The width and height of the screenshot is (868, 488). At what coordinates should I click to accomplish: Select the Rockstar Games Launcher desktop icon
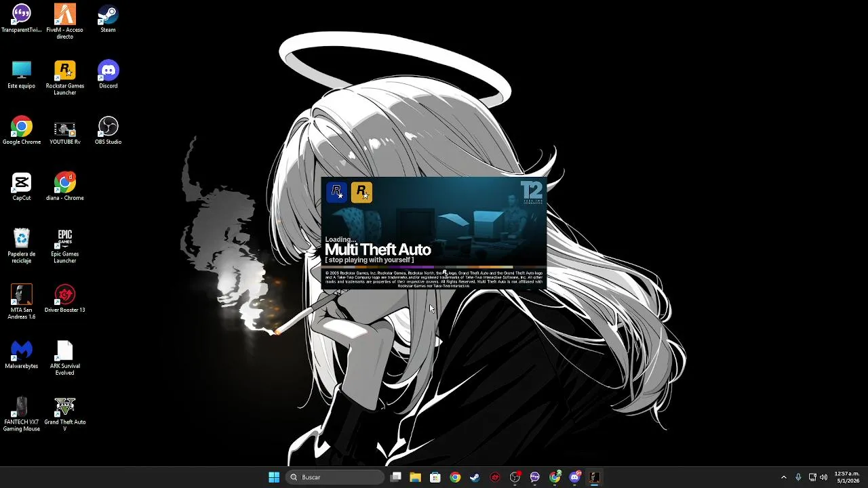point(65,78)
